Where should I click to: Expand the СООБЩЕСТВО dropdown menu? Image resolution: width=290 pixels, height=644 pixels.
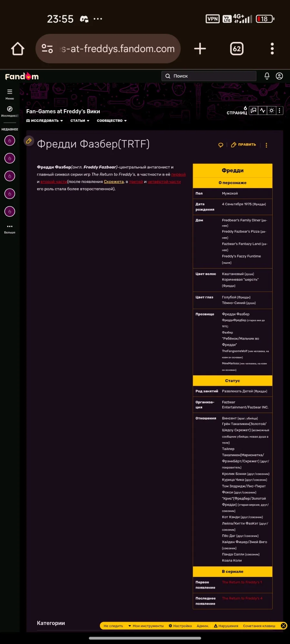point(112,120)
